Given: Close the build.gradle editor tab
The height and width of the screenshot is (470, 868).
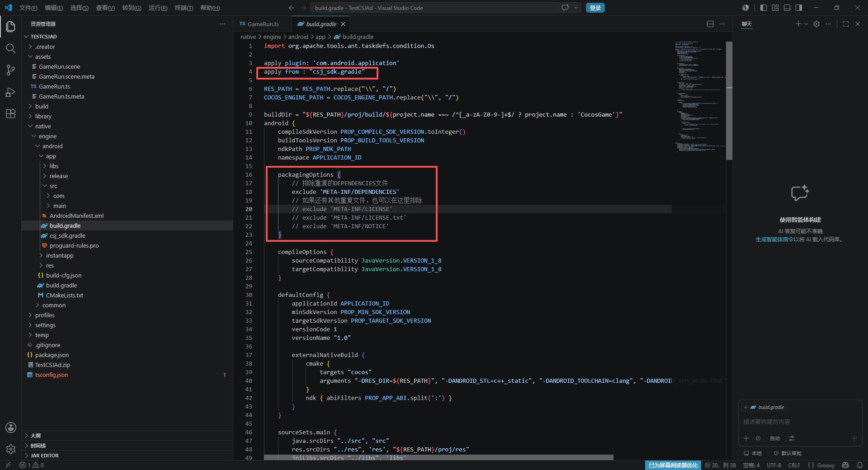Looking at the screenshot, I should (343, 24).
